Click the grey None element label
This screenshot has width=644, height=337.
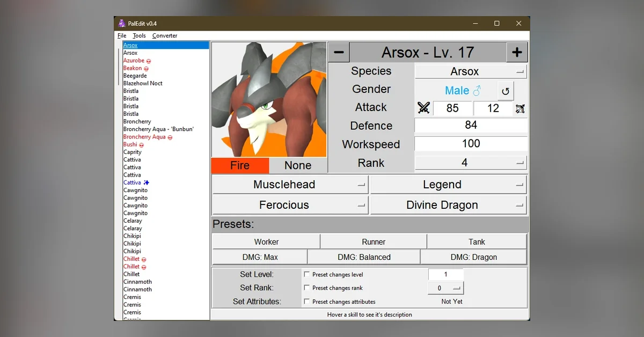298,165
